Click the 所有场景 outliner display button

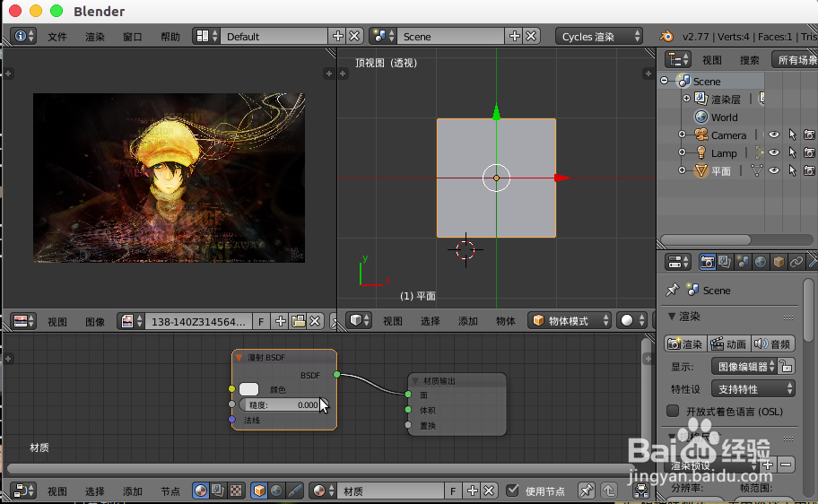[x=795, y=59]
